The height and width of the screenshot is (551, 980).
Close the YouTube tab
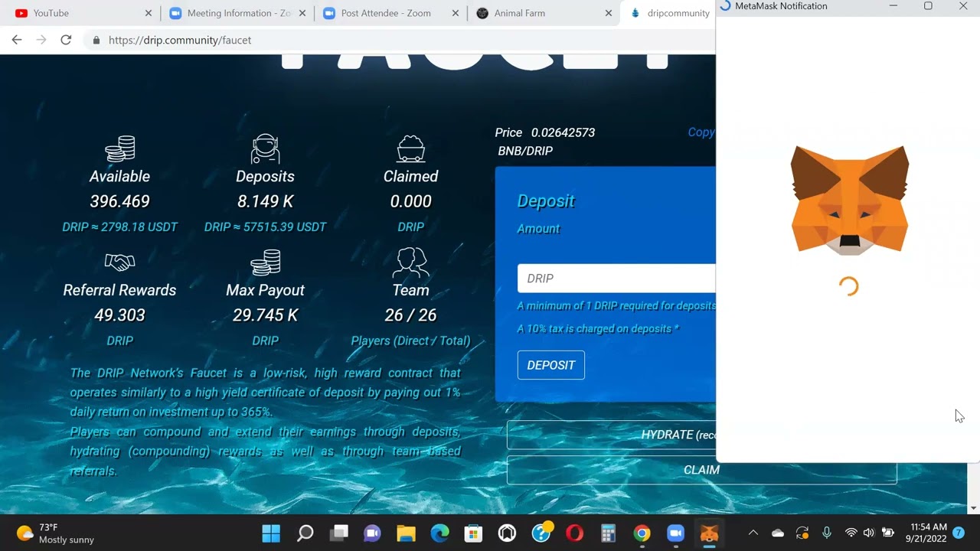149,13
